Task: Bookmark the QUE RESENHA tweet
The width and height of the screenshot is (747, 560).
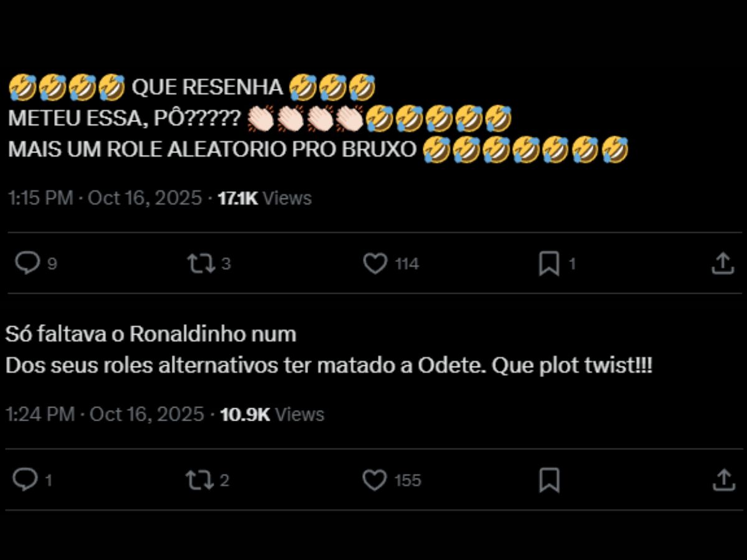Action: pos(548,264)
